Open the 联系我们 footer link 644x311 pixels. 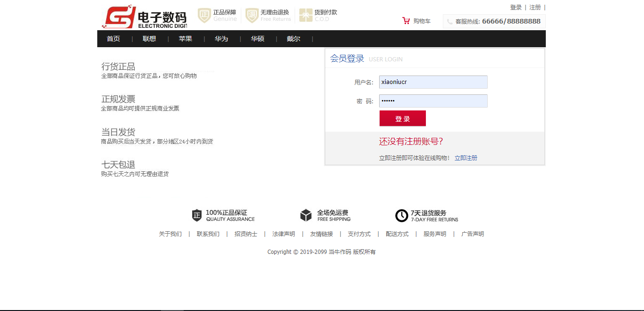(x=208, y=234)
